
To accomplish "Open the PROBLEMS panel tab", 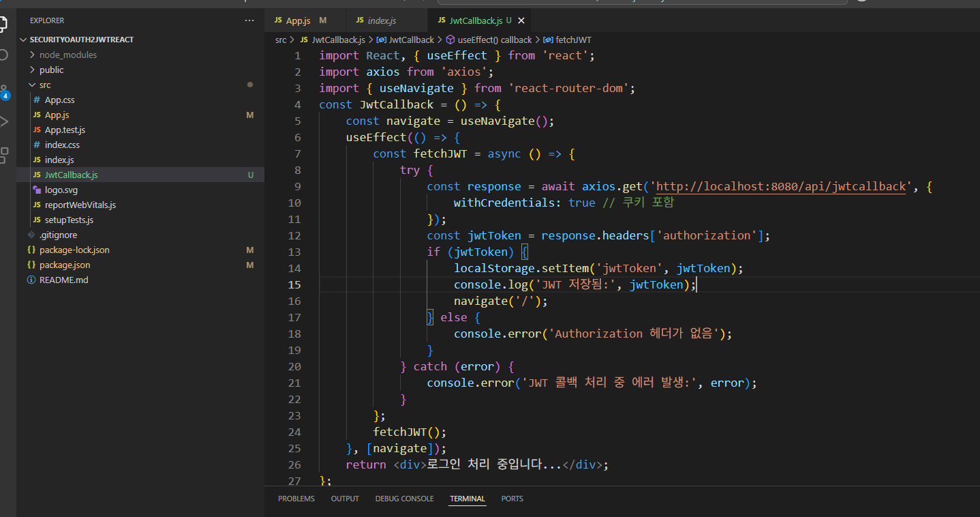I will [x=296, y=499].
